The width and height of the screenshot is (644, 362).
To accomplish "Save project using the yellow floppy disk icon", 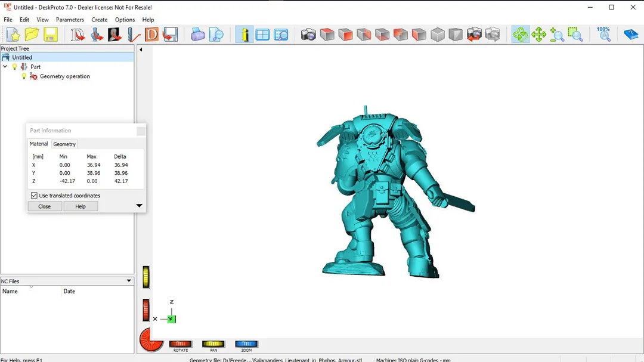I will (51, 35).
